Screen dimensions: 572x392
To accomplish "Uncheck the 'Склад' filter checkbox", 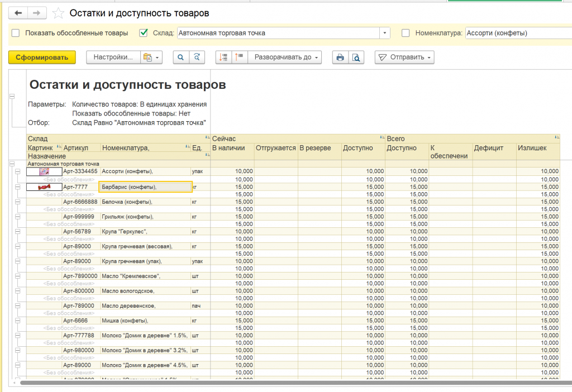I will [144, 33].
